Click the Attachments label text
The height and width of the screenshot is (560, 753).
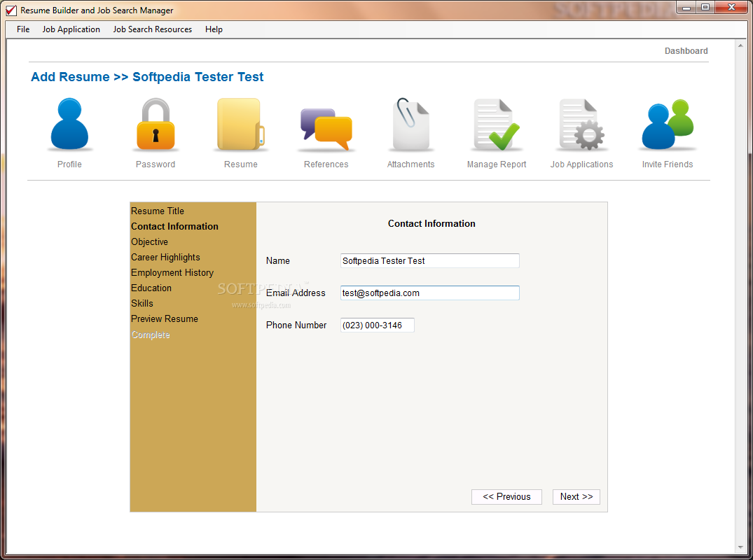(x=410, y=164)
